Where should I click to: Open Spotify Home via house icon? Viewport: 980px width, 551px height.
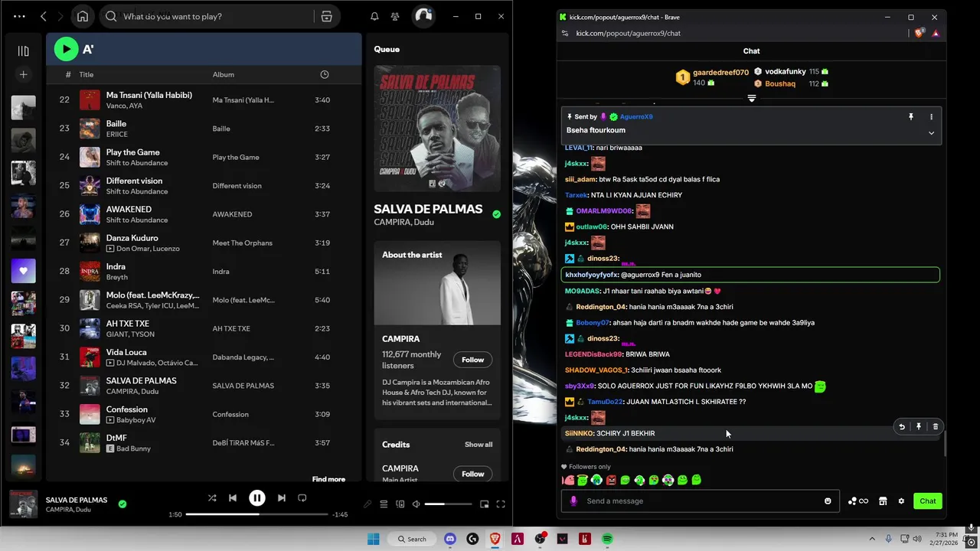pyautogui.click(x=83, y=16)
